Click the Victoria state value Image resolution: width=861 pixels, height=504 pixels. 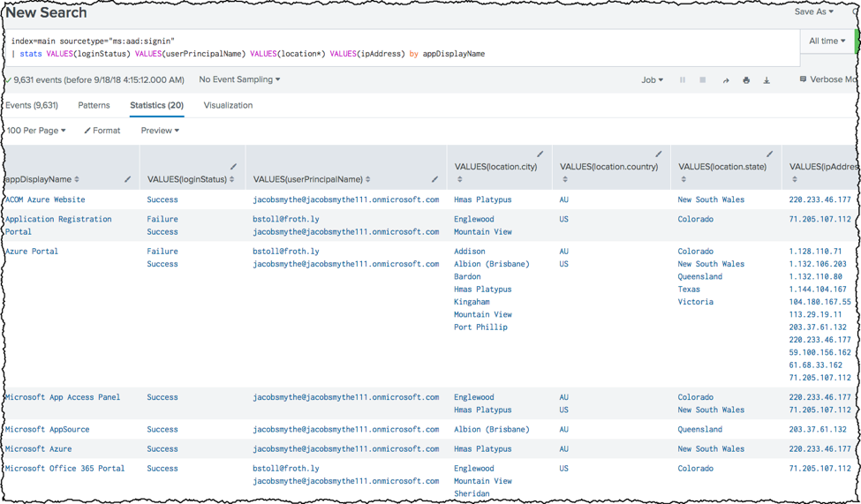(695, 302)
